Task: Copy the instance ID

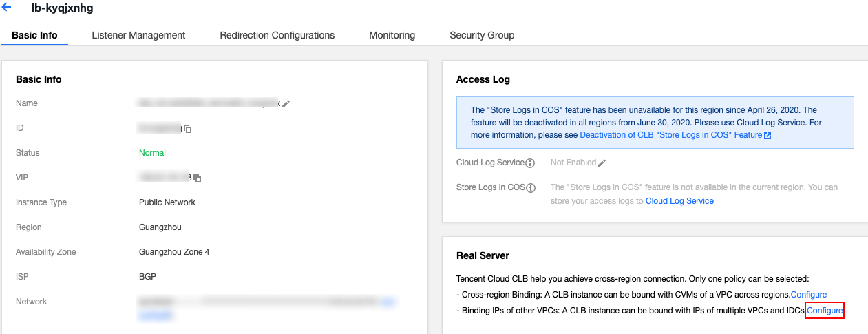Action: [187, 129]
